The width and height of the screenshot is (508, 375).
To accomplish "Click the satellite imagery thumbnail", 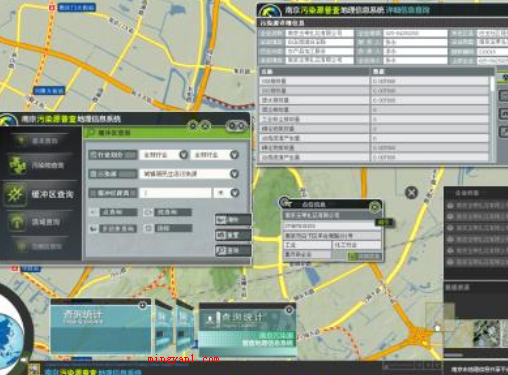I will 487,333.
